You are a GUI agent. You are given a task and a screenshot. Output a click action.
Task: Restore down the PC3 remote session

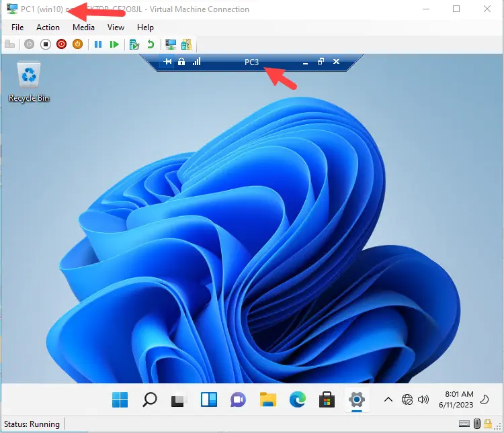(x=321, y=61)
